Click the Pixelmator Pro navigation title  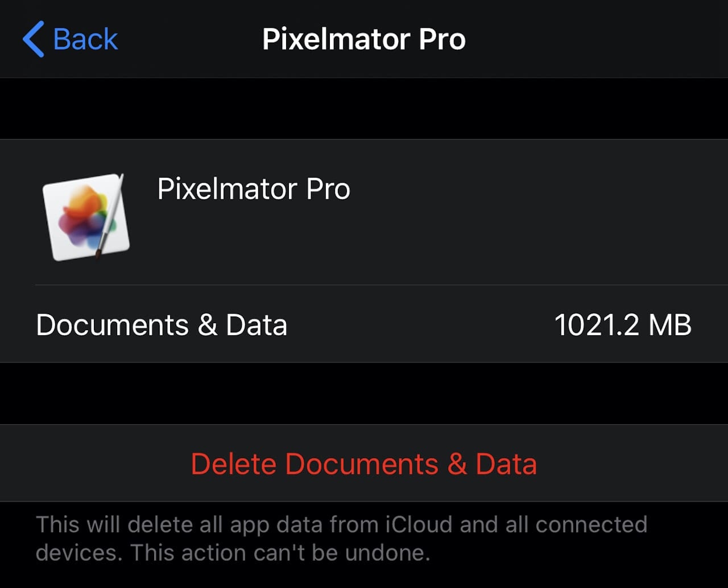tap(364, 39)
